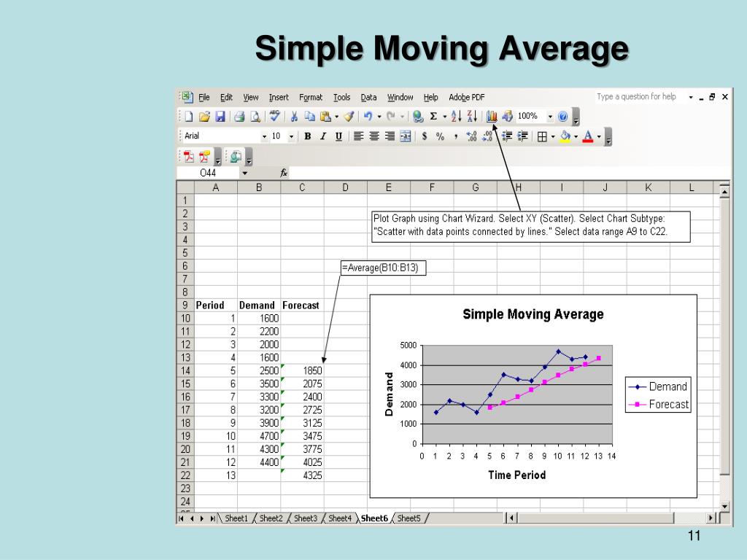Click the Decrease Decimal icon

click(x=487, y=136)
